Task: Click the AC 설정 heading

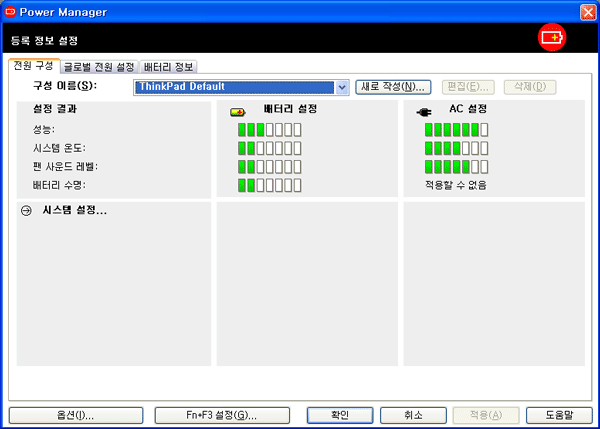Action: (x=468, y=109)
